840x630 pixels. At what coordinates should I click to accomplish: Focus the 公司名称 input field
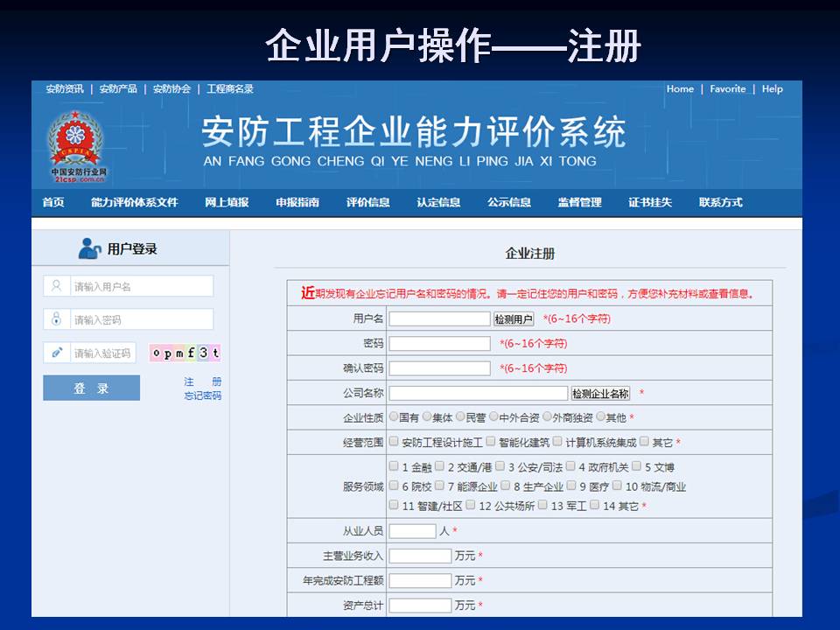pyautogui.click(x=479, y=393)
